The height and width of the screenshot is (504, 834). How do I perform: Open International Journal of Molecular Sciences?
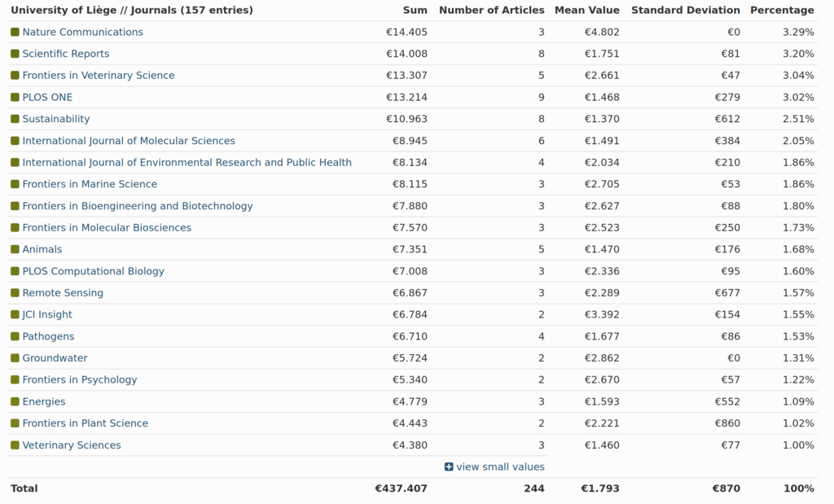click(x=129, y=141)
